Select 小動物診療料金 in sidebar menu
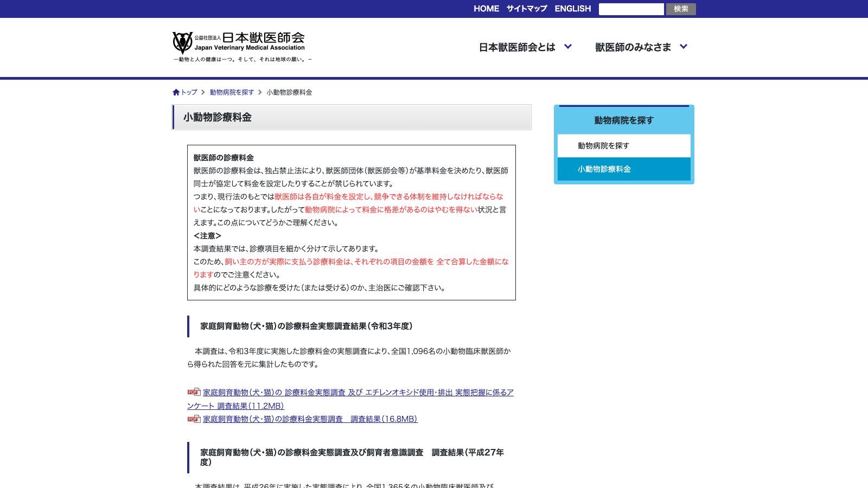The height and width of the screenshot is (488, 868). coord(624,169)
